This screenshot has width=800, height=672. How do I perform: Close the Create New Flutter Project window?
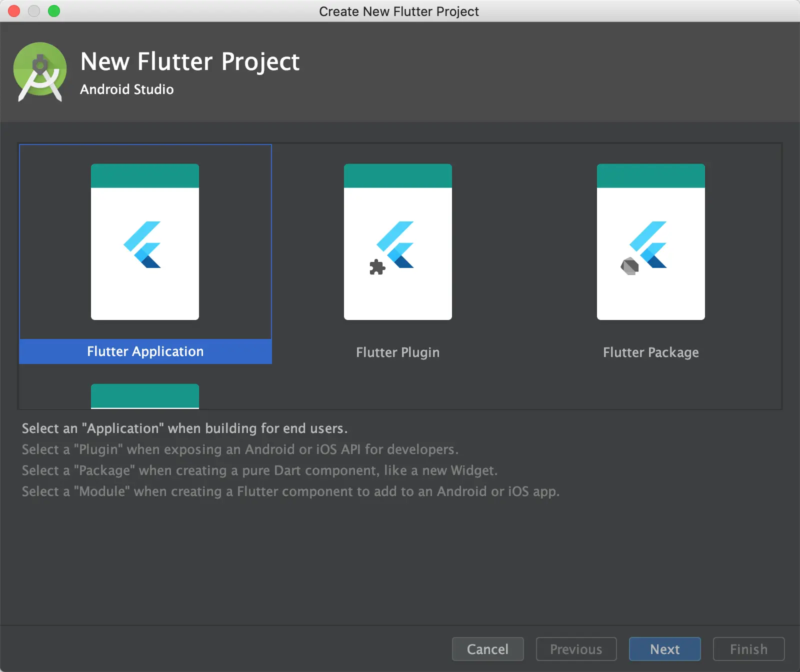[14, 11]
